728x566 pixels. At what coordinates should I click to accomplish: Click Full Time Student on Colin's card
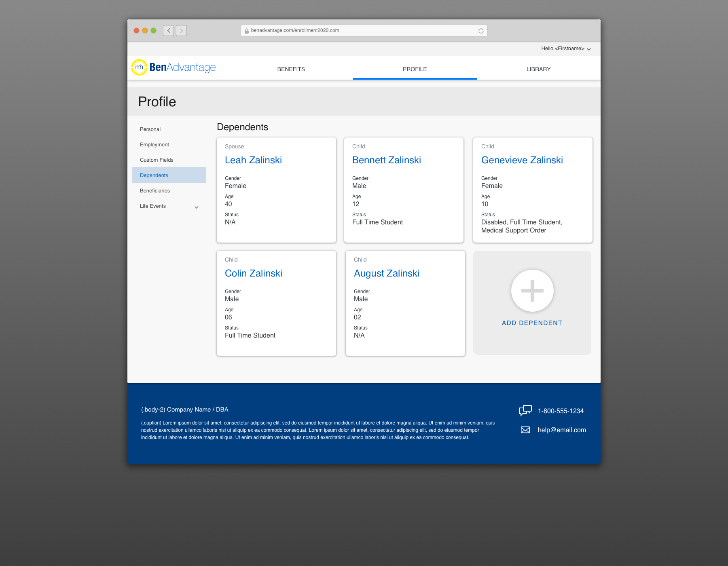click(250, 336)
